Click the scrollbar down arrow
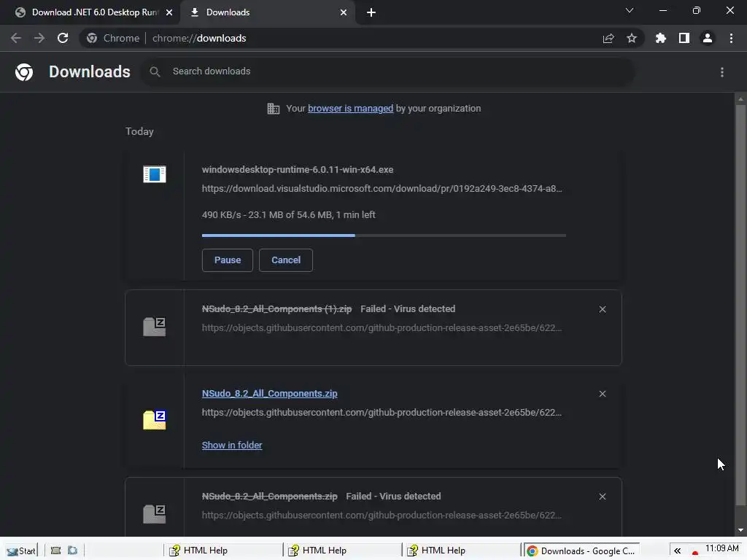 (740, 530)
